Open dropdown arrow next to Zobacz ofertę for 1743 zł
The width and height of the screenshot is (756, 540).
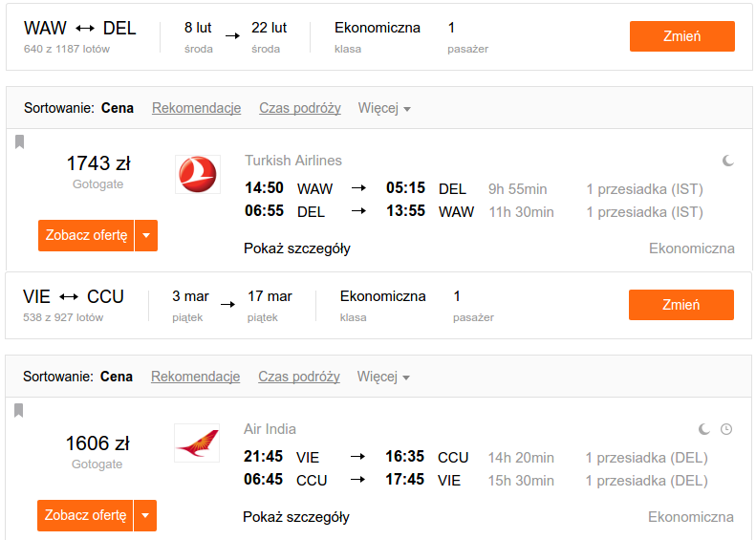[x=146, y=235]
